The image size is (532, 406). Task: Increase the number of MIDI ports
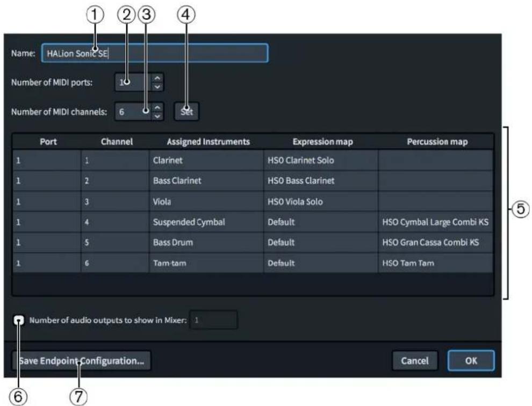coord(157,78)
